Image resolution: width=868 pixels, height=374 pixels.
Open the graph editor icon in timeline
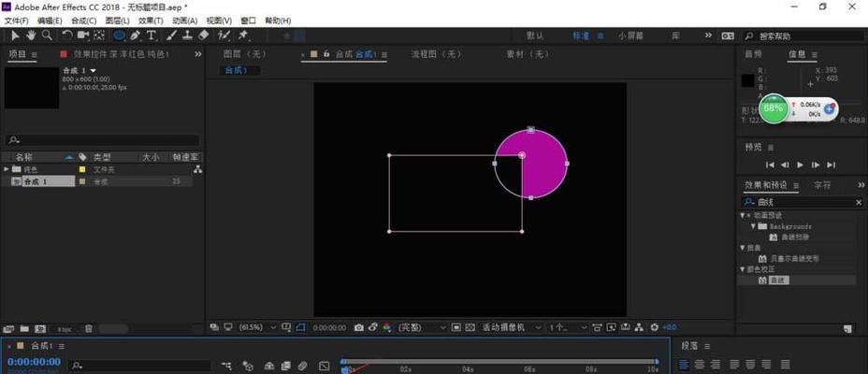click(325, 366)
